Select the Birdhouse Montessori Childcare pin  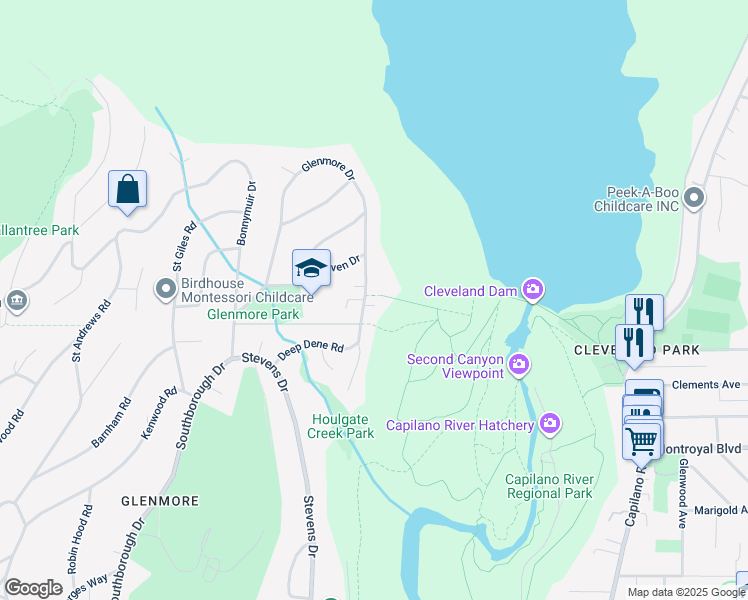coord(166,290)
